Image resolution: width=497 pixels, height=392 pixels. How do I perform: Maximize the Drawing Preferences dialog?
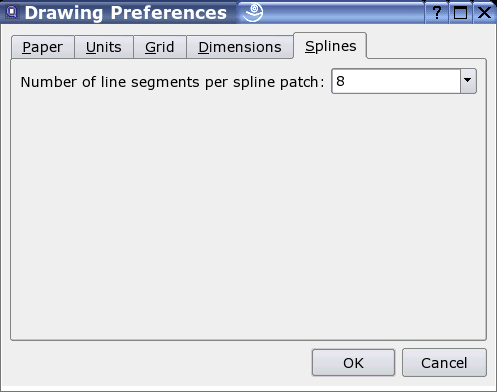coord(460,13)
